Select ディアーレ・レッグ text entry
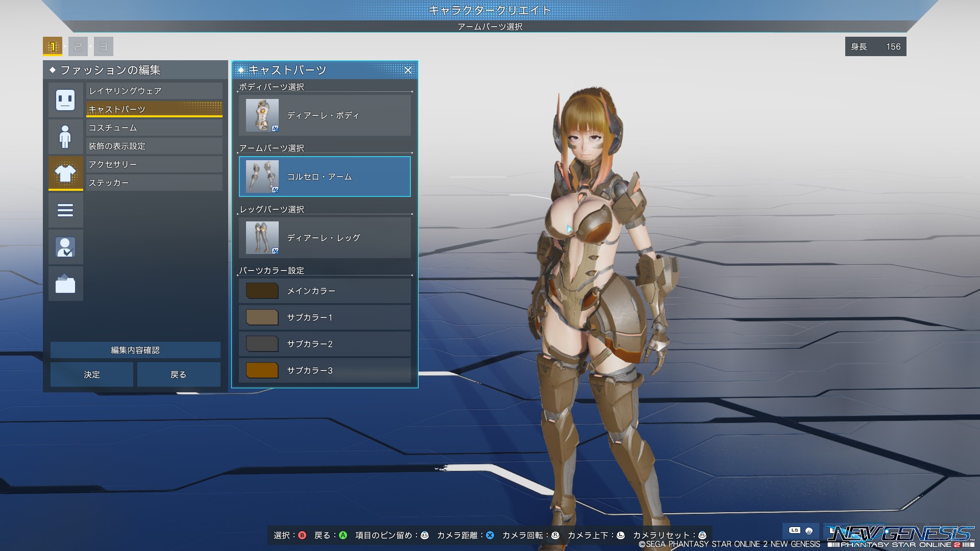This screenshot has height=551, width=980. coord(324,238)
